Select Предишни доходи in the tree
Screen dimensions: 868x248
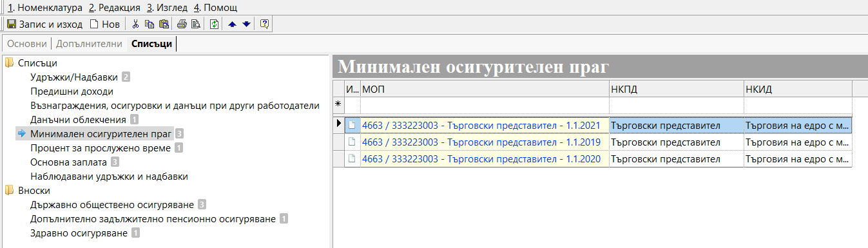point(72,91)
